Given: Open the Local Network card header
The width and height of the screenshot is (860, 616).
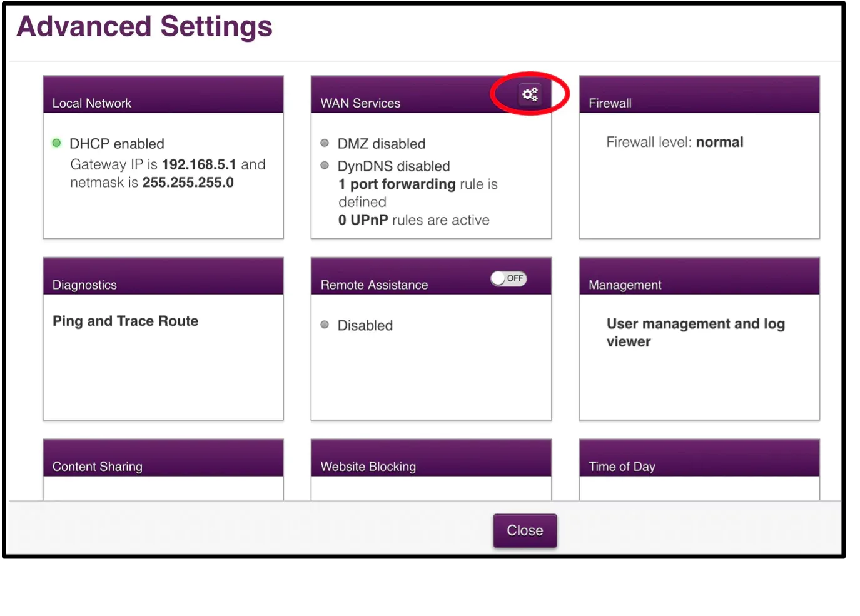Looking at the screenshot, I should point(92,103).
